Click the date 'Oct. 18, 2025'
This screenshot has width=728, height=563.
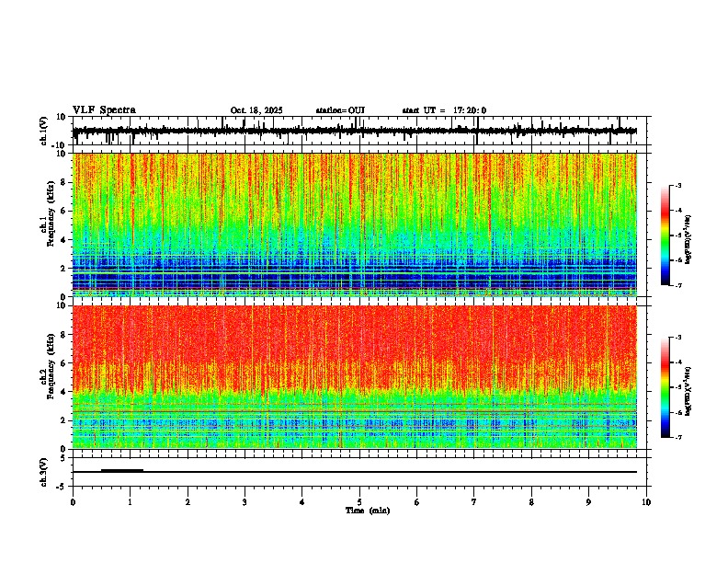coord(256,110)
